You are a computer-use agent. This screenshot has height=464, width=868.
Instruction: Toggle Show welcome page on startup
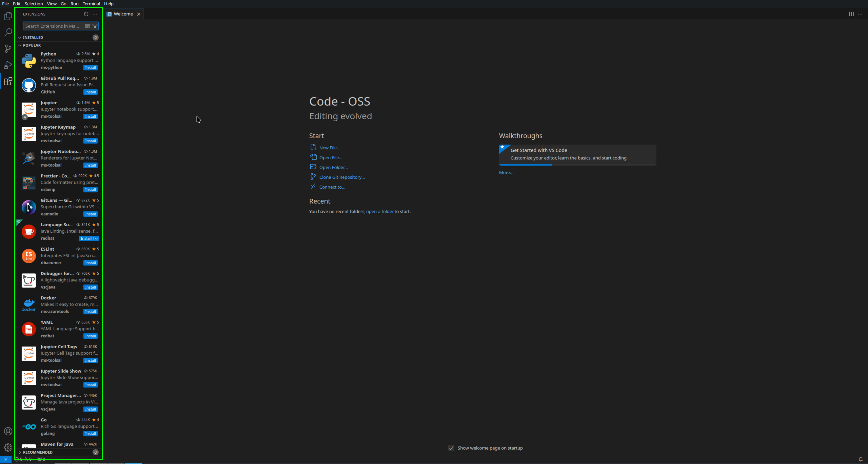point(451,448)
